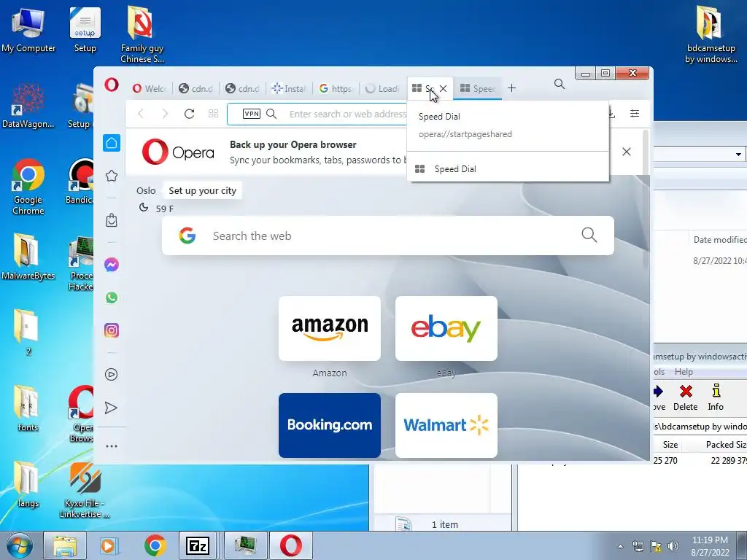Open Player icon in Opera sidebar

point(111,374)
